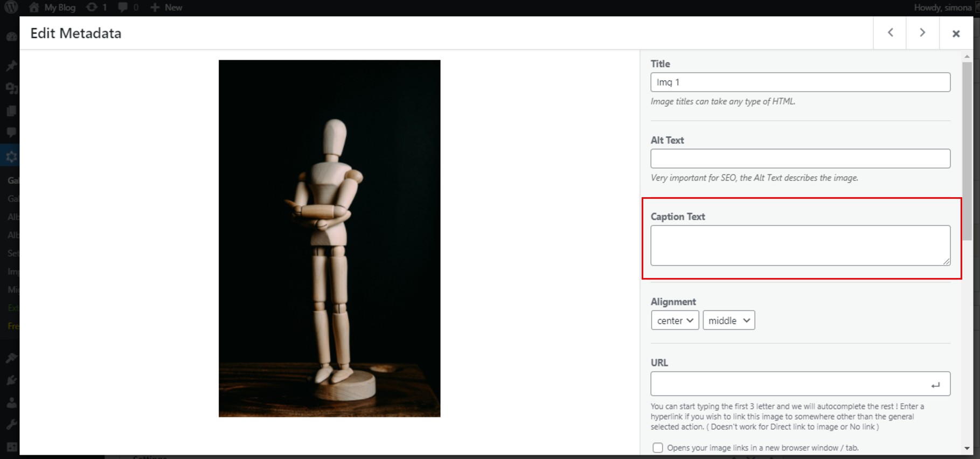The width and height of the screenshot is (980, 459).
Task: Close the Edit Metadata dialog
Action: [x=956, y=33]
